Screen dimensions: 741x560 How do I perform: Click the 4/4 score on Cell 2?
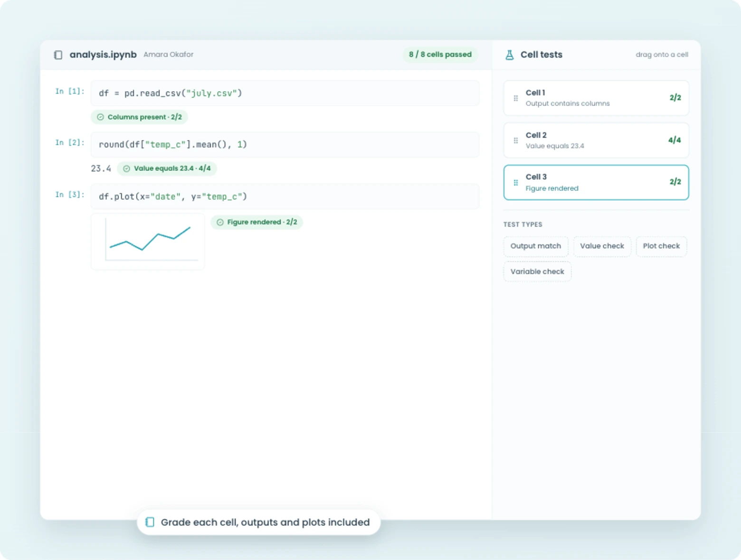coord(674,140)
